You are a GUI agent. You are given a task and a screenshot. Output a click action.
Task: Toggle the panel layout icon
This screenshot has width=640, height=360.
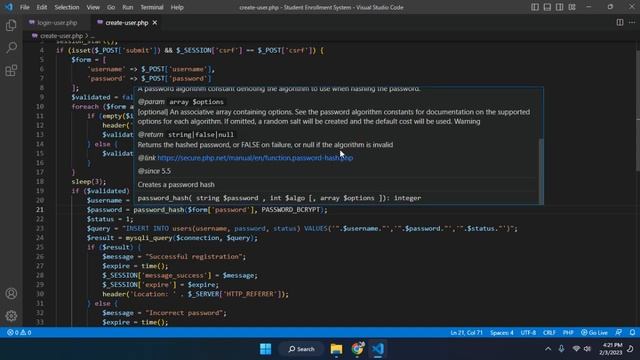click(547, 7)
